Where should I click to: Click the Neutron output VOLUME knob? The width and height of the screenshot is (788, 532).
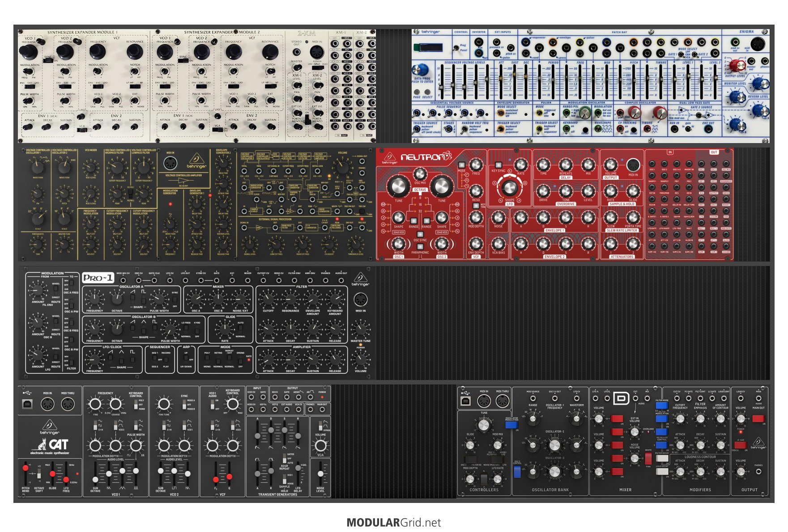click(610, 165)
